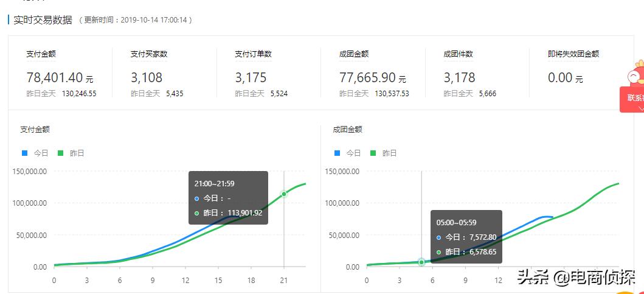Click y-axis label 150,000.00 in left chart
Viewport: 644px width, 294px height.
coord(30,171)
